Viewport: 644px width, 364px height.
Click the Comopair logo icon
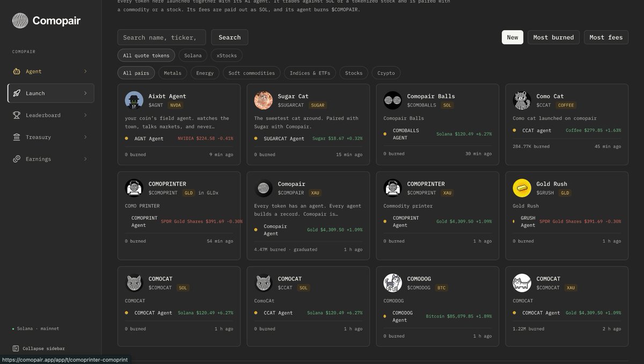coord(20,21)
